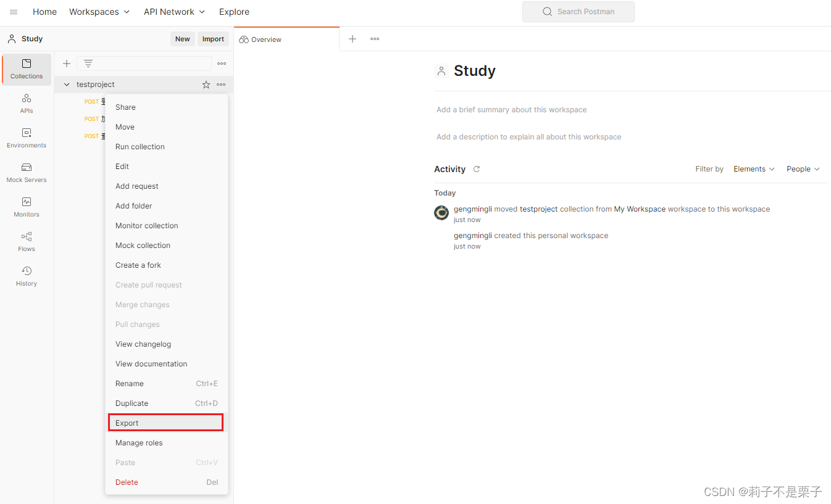
Task: Open the People filter dropdown
Action: pos(803,169)
